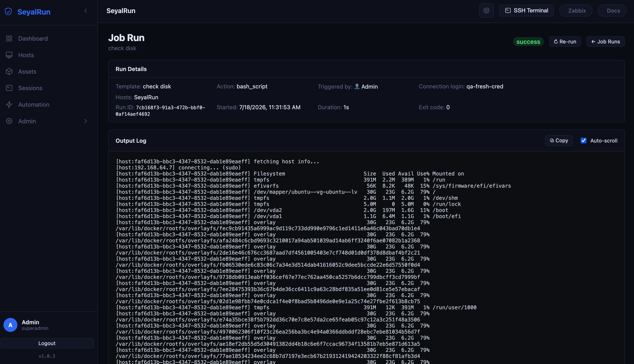Click the Action value bash_script
The height and width of the screenshot is (364, 634).
point(252,86)
